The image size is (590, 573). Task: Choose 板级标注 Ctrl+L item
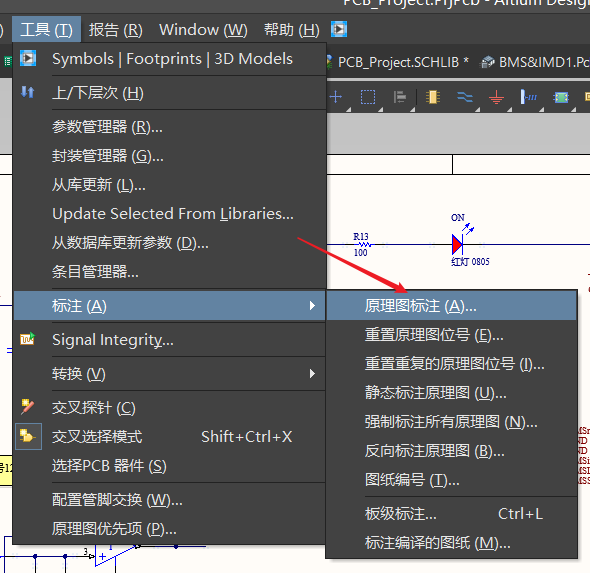[452, 514]
